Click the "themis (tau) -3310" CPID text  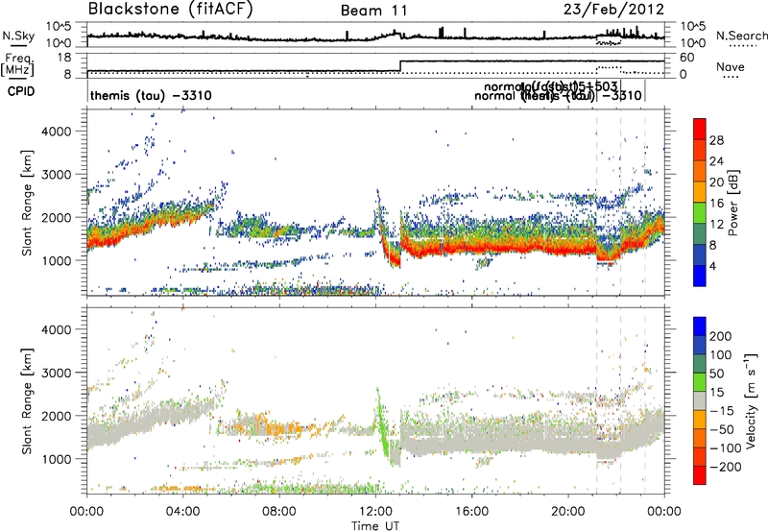click(151, 95)
